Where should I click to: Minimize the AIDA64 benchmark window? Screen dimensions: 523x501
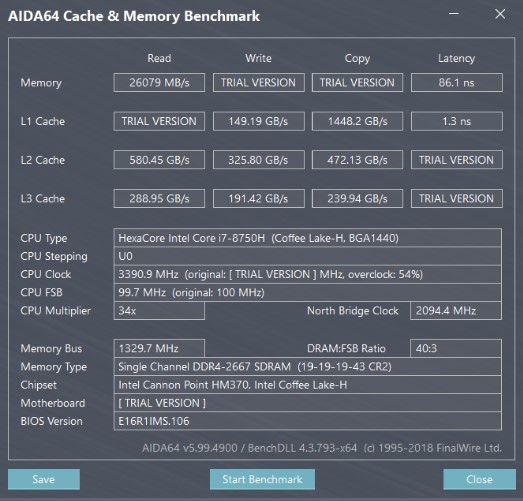click(454, 14)
